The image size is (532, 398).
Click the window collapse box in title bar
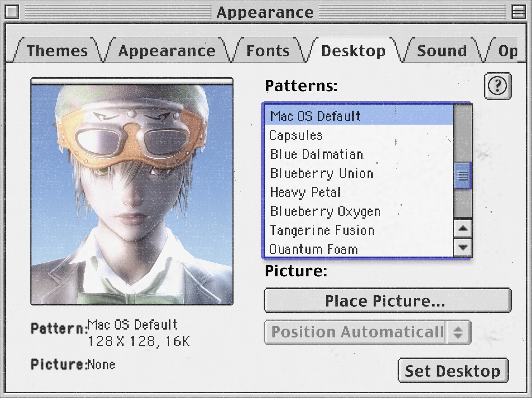(x=519, y=12)
